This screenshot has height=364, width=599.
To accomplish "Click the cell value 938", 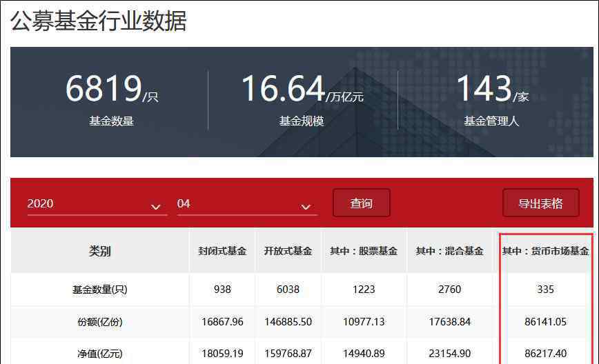I will click(222, 290).
